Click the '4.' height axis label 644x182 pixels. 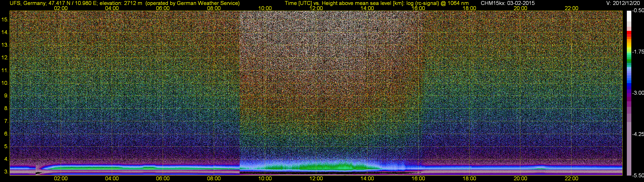[6, 159]
